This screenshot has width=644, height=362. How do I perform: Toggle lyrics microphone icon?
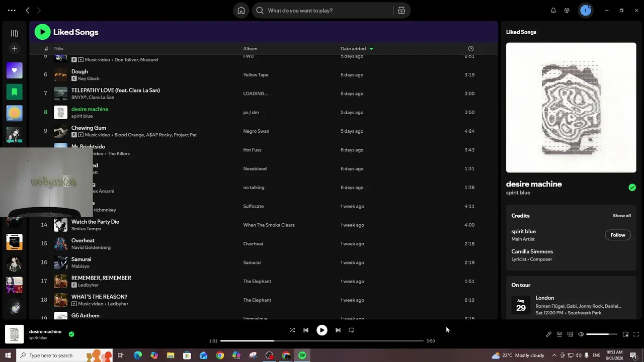549,334
